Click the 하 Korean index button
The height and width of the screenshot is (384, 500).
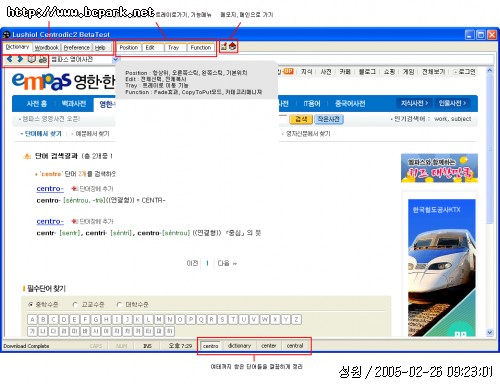(170, 331)
